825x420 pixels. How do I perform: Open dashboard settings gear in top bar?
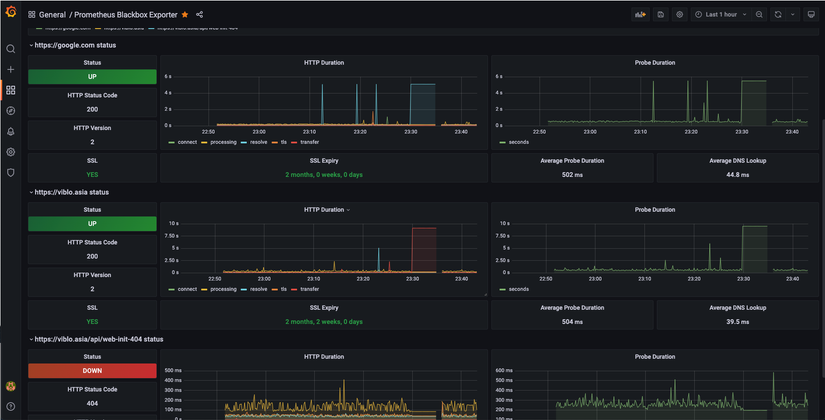(x=680, y=15)
